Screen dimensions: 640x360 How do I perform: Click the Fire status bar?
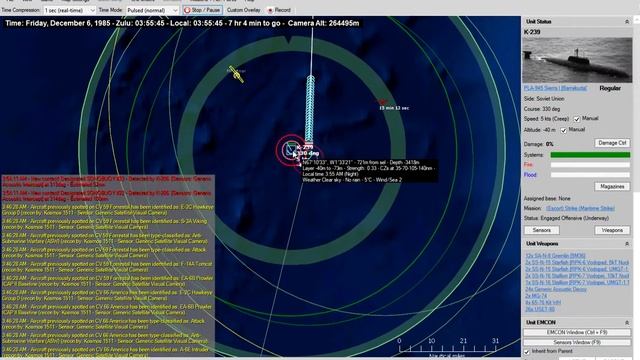click(x=590, y=165)
